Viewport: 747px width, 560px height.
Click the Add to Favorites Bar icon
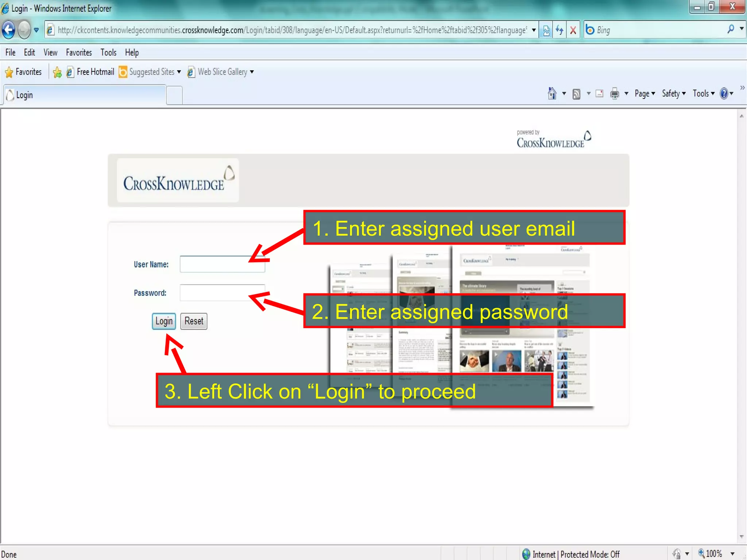(57, 72)
